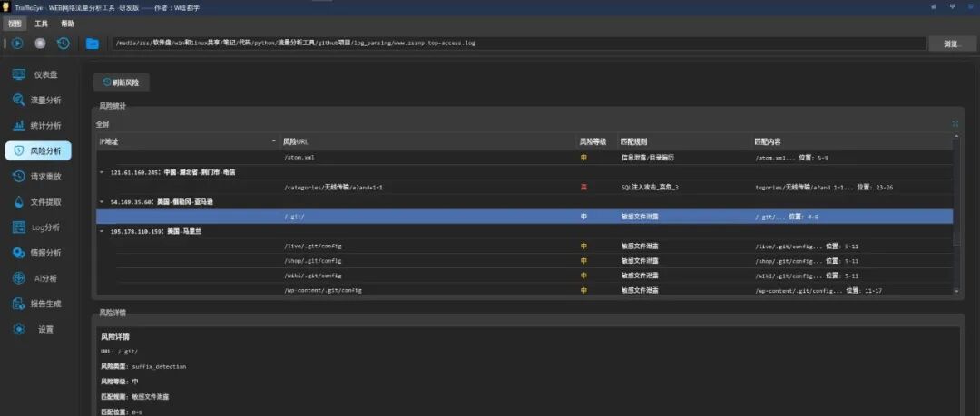Click the 报告生成 document icon

19,304
